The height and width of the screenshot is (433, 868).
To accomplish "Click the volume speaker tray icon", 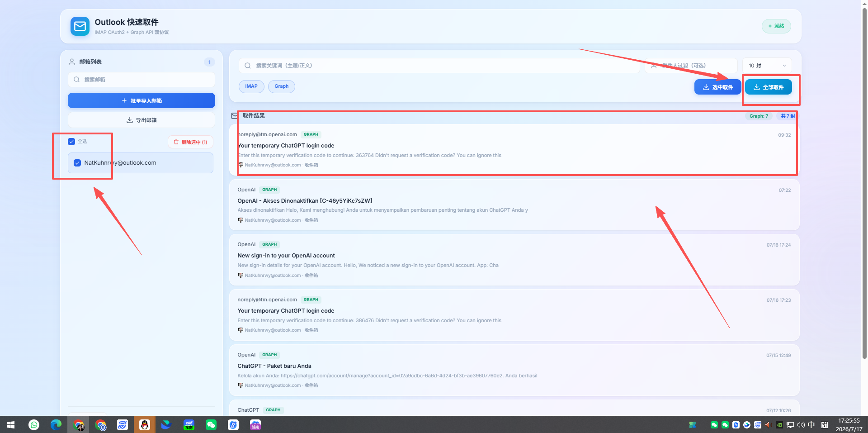I will coord(801,425).
